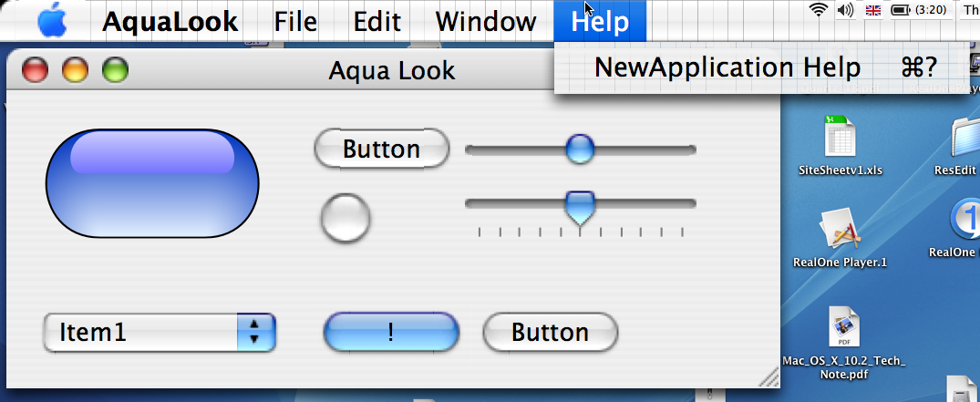Click the volume speaker icon

(845, 9)
